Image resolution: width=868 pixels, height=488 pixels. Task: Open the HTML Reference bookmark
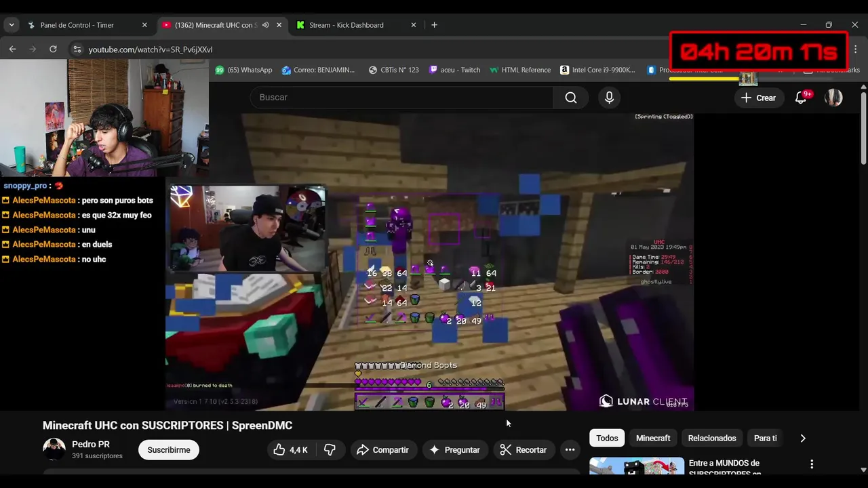[520, 70]
